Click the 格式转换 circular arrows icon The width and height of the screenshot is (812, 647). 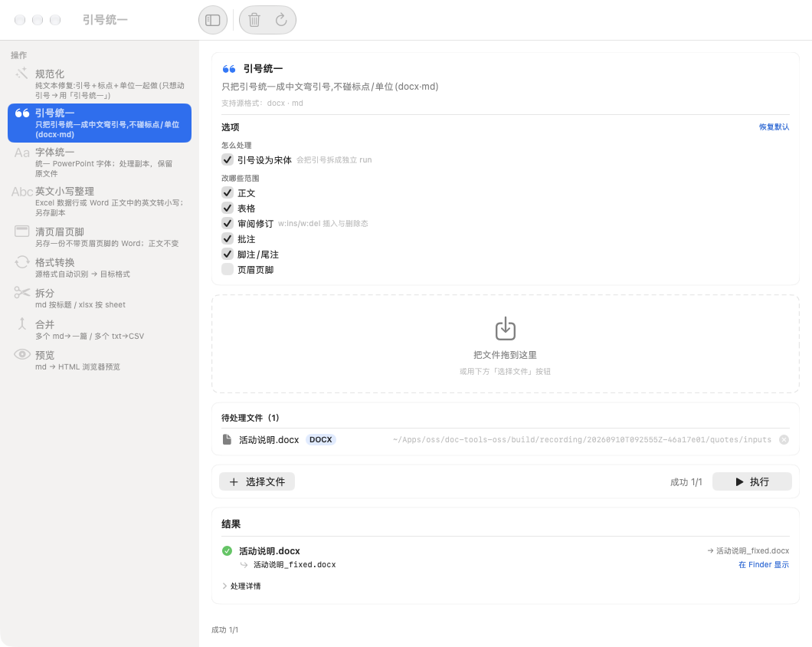click(x=21, y=262)
